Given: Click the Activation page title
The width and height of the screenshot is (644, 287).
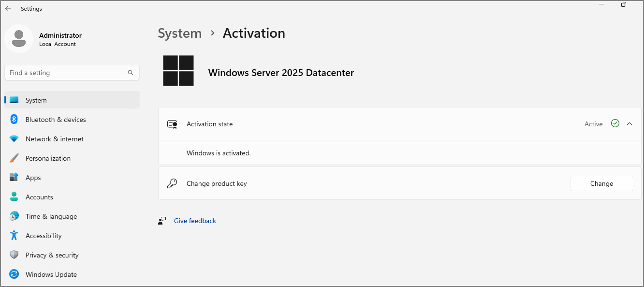Looking at the screenshot, I should (x=254, y=33).
